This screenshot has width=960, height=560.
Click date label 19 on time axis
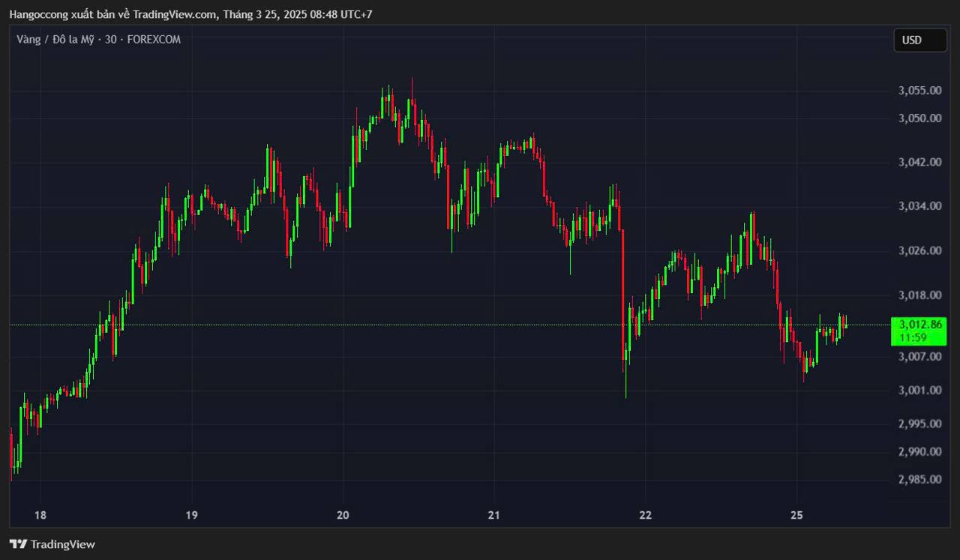(x=191, y=515)
